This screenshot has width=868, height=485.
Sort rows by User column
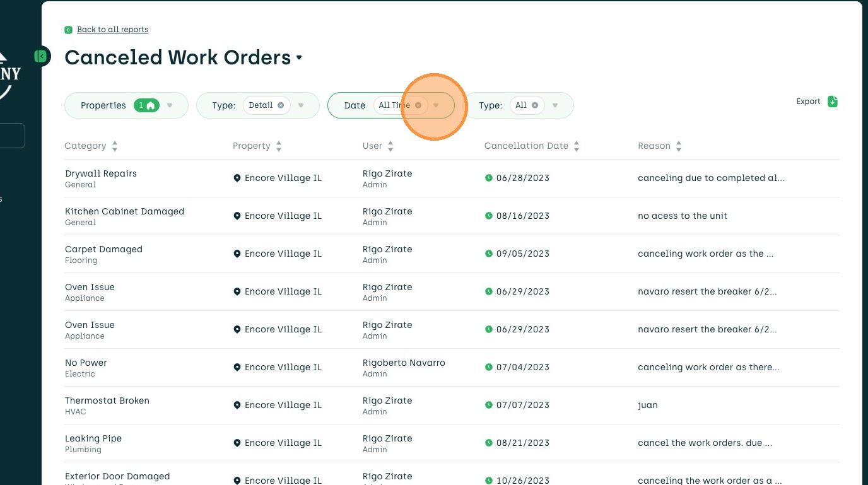[390, 146]
